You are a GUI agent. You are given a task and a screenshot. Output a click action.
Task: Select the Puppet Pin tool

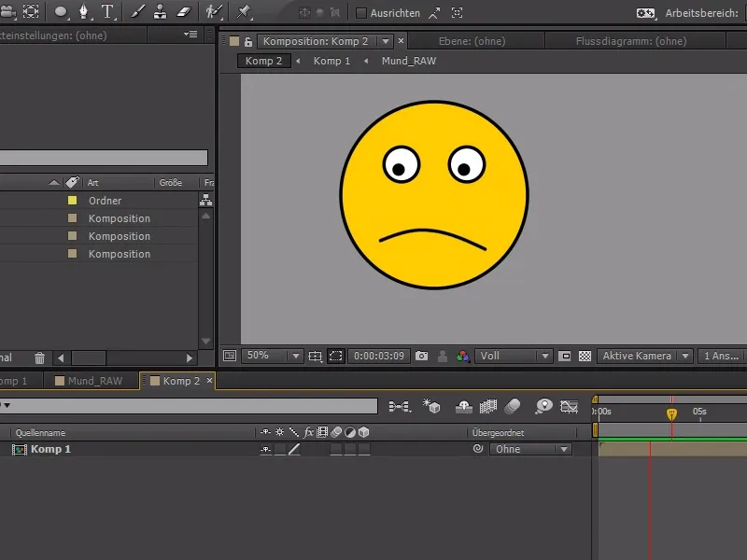(244, 11)
